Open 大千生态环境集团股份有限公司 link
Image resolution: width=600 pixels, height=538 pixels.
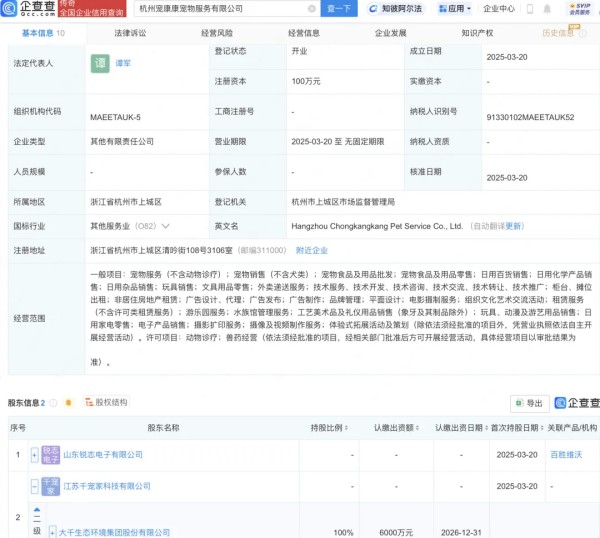[x=114, y=533]
